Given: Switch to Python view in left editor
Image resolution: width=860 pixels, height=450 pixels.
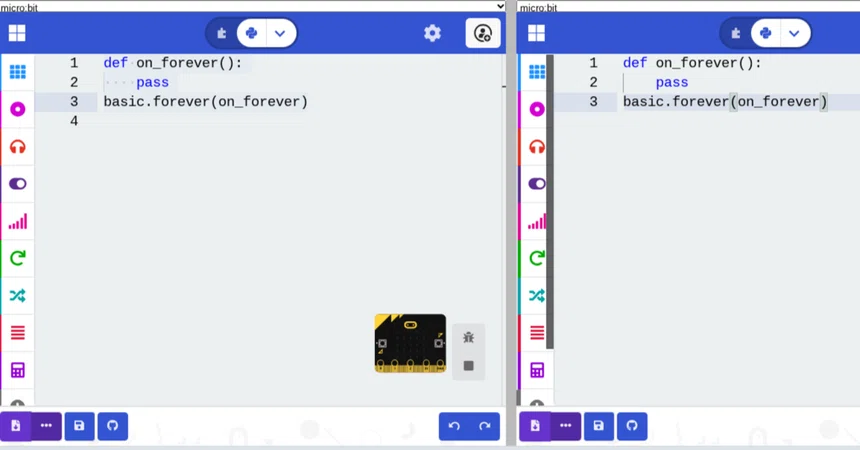Looking at the screenshot, I should point(252,33).
